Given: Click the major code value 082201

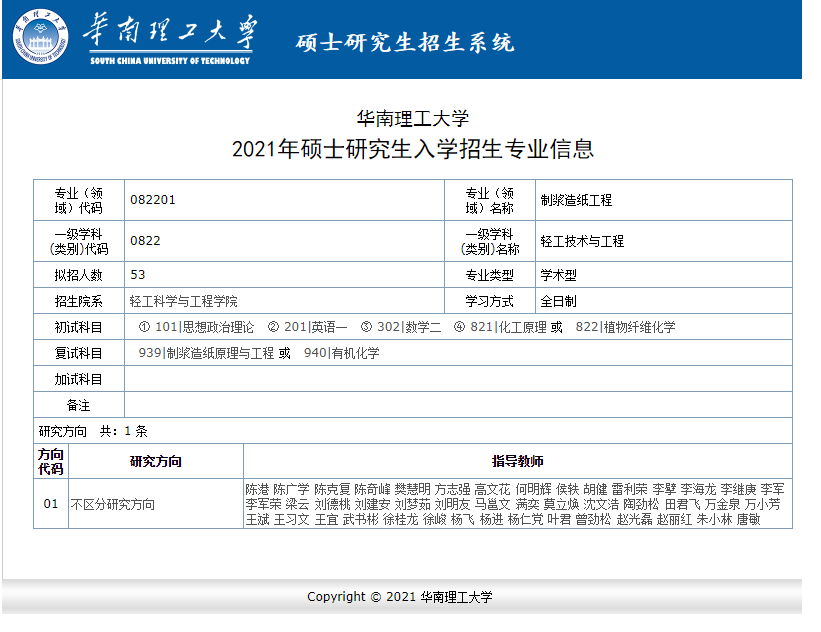Looking at the screenshot, I should tap(153, 200).
